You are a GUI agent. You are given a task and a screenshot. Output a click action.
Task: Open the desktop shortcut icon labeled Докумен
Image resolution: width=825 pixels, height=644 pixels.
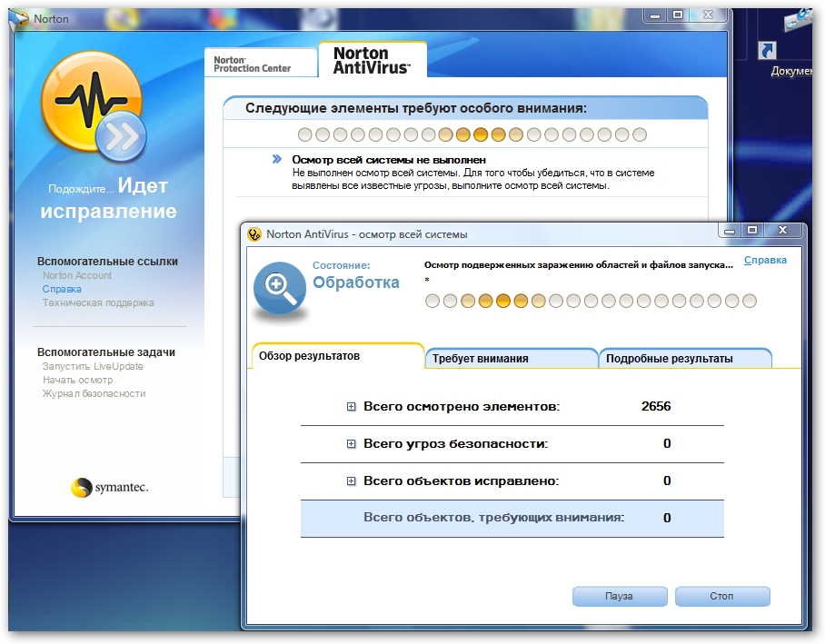pos(768,51)
